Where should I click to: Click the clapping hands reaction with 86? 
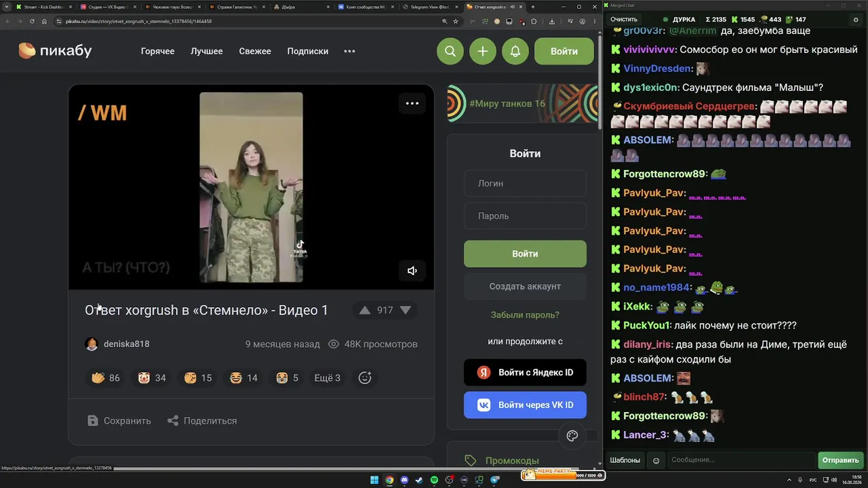[105, 378]
